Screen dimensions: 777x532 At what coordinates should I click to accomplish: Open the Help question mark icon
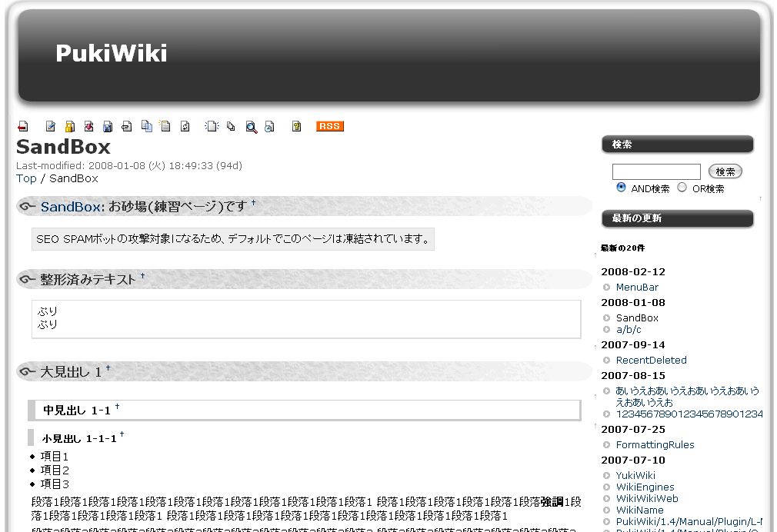[x=296, y=127]
